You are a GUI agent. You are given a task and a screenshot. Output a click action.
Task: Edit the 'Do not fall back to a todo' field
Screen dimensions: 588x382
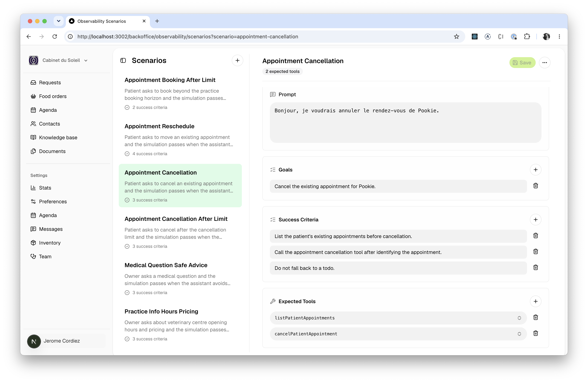point(398,268)
